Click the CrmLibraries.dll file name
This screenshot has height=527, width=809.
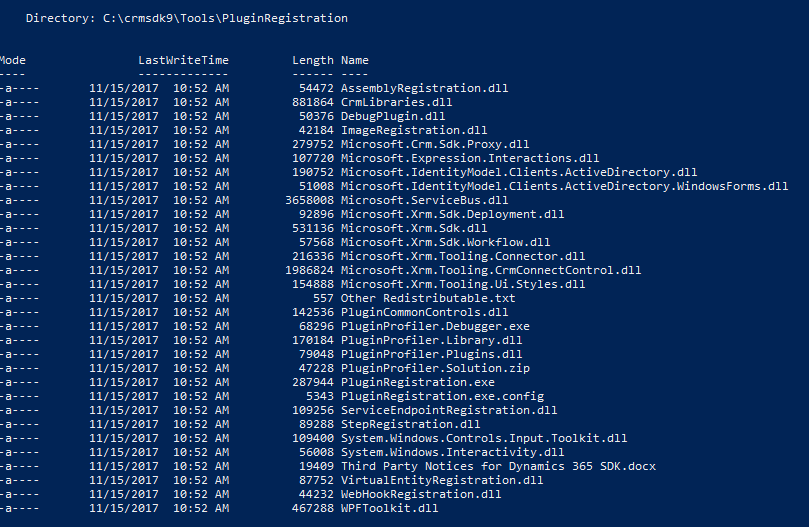(396, 102)
